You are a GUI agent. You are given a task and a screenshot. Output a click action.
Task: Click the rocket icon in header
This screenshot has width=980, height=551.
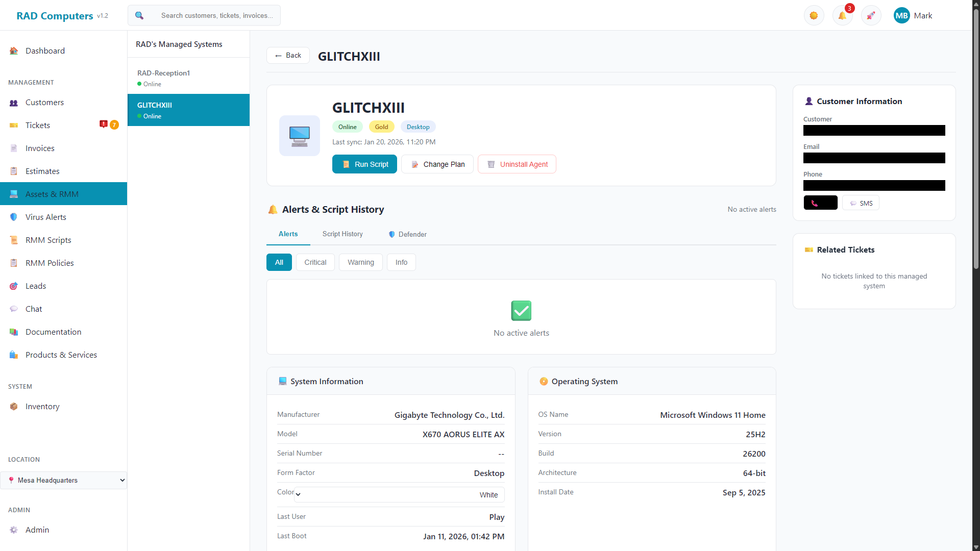click(871, 15)
